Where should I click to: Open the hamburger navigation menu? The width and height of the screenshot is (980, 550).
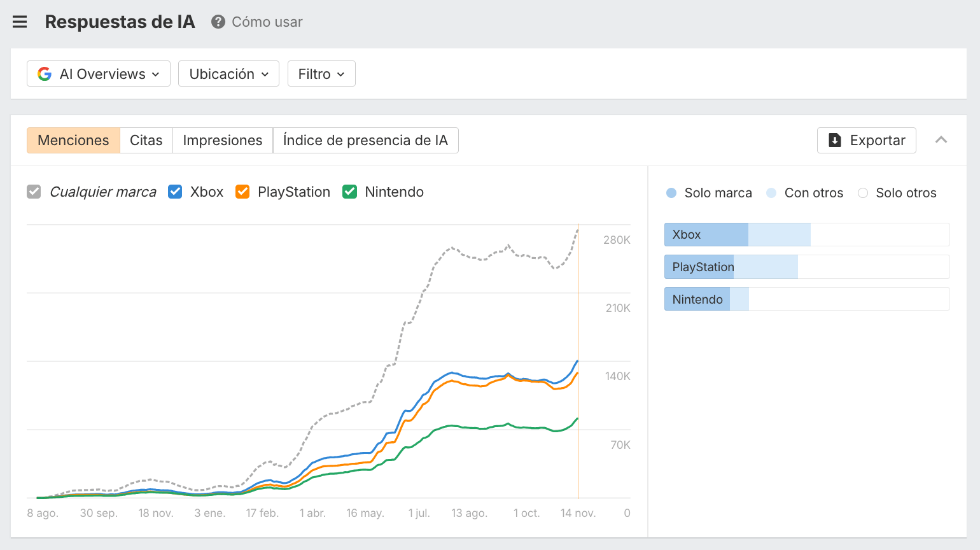click(x=20, y=21)
